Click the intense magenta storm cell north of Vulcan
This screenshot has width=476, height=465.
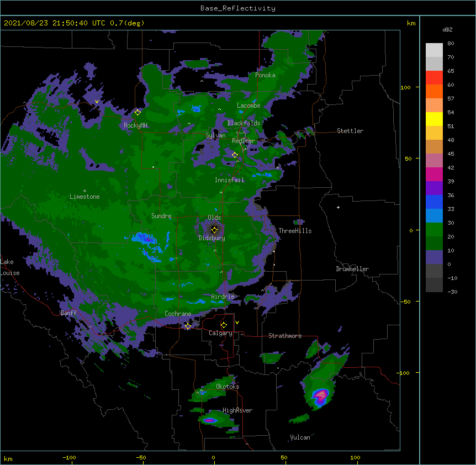(321, 396)
